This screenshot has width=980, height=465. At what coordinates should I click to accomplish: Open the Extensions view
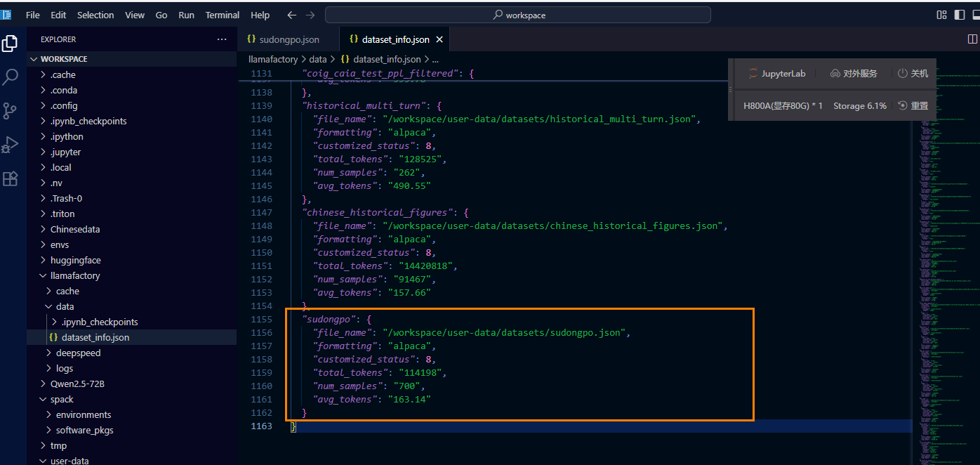point(10,178)
